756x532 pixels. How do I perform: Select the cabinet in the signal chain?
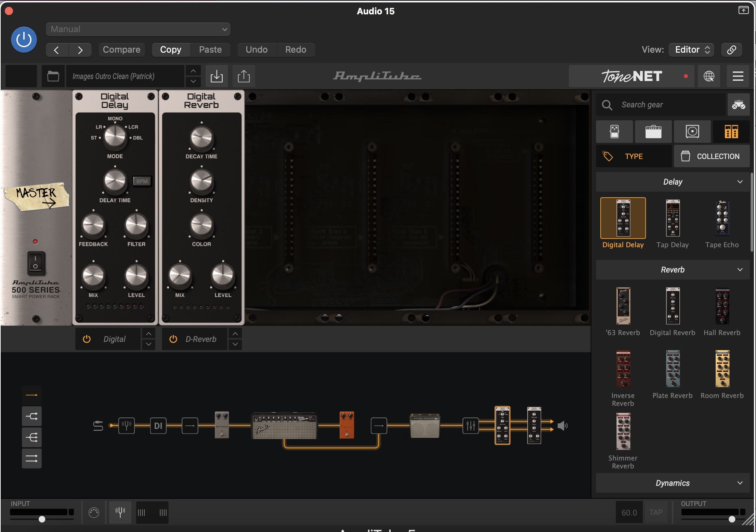point(425,425)
